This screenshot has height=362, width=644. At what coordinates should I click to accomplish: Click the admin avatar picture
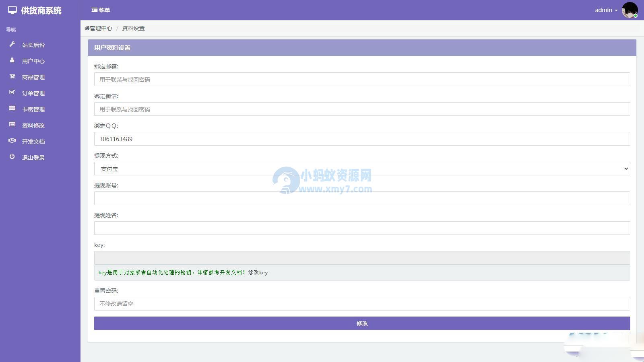[630, 10]
